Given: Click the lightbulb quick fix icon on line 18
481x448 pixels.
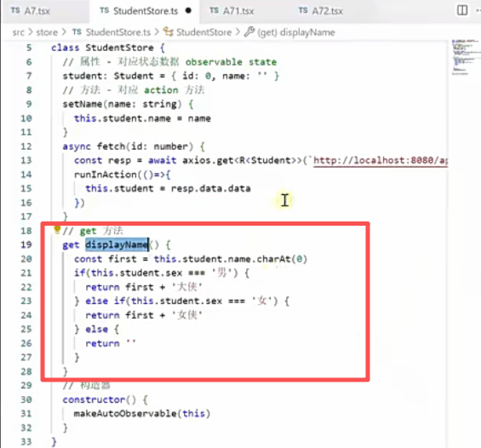Looking at the screenshot, I should (57, 229).
